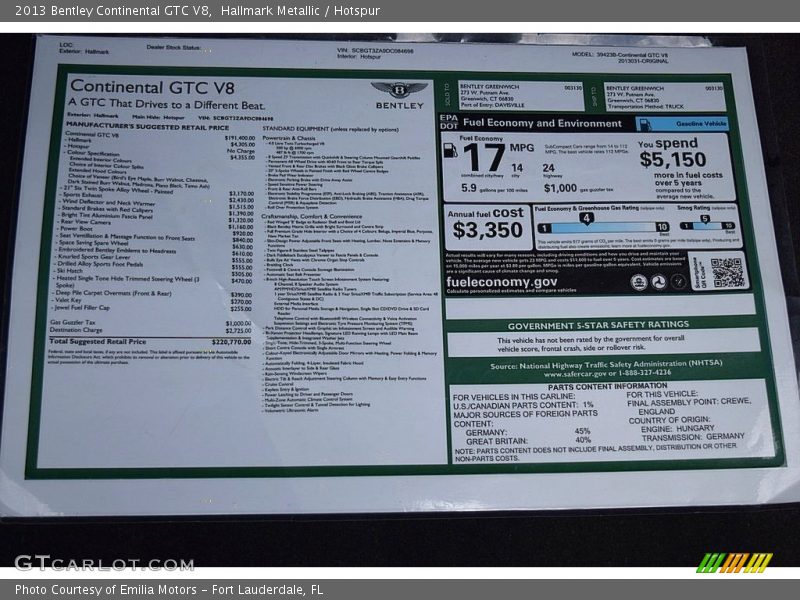Viewport: 800px width, 600px height.
Task: Open the Parts Content Information section
Action: pos(609,386)
